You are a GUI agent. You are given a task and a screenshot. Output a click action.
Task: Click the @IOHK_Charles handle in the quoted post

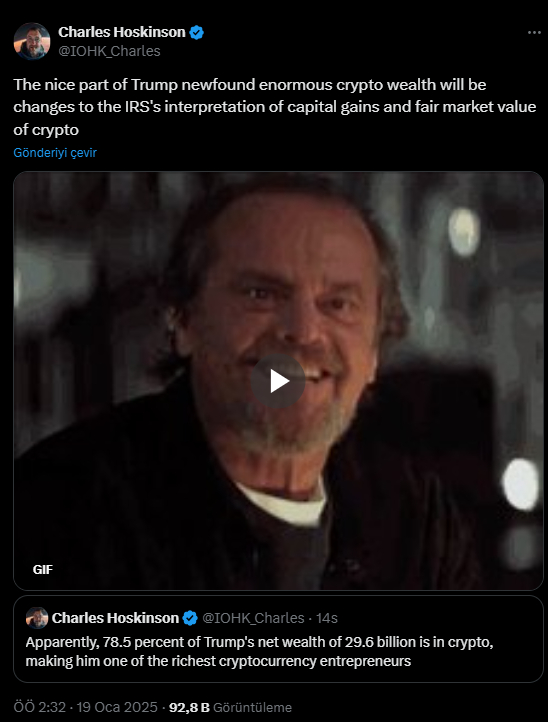254,618
